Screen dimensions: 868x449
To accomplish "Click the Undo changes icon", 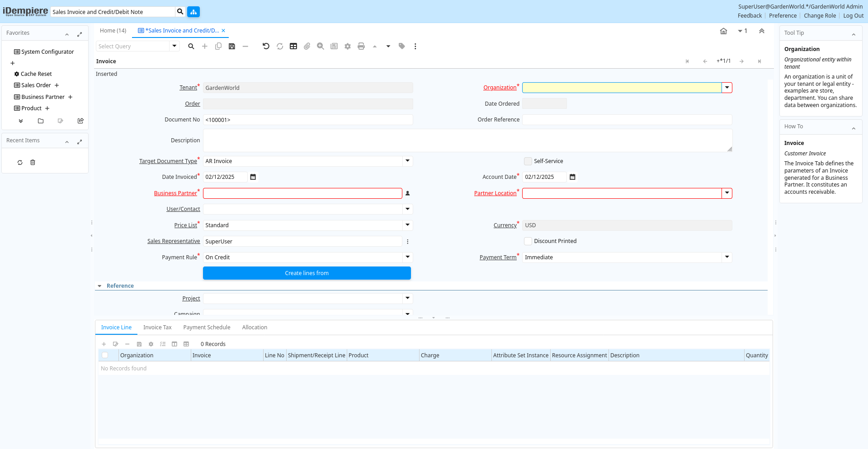I will click(266, 47).
